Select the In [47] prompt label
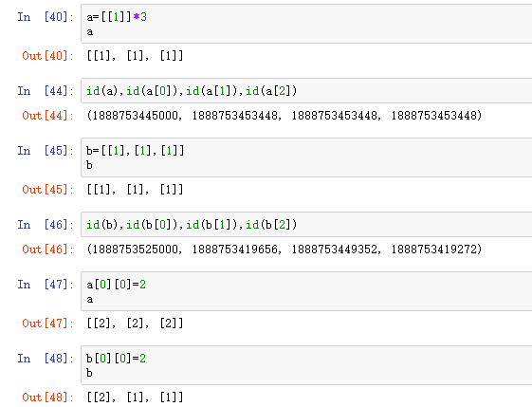Image resolution: width=532 pixels, height=407 pixels. click(x=46, y=284)
